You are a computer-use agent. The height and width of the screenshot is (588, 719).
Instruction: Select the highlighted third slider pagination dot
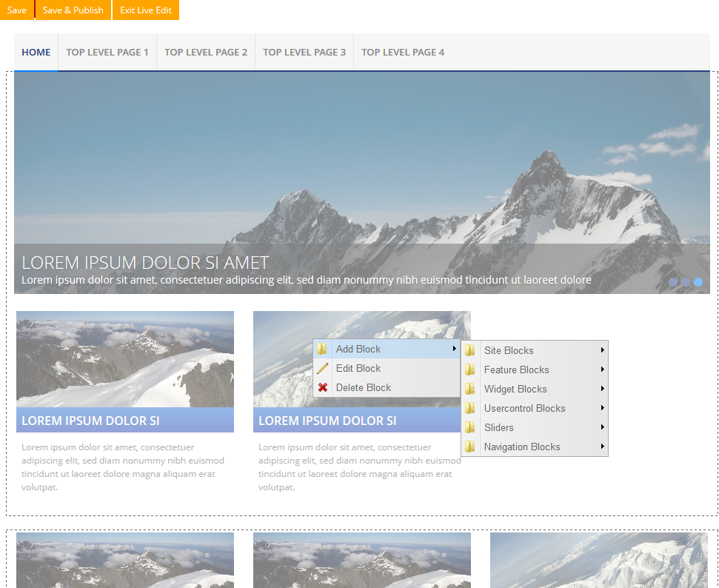[698, 282]
